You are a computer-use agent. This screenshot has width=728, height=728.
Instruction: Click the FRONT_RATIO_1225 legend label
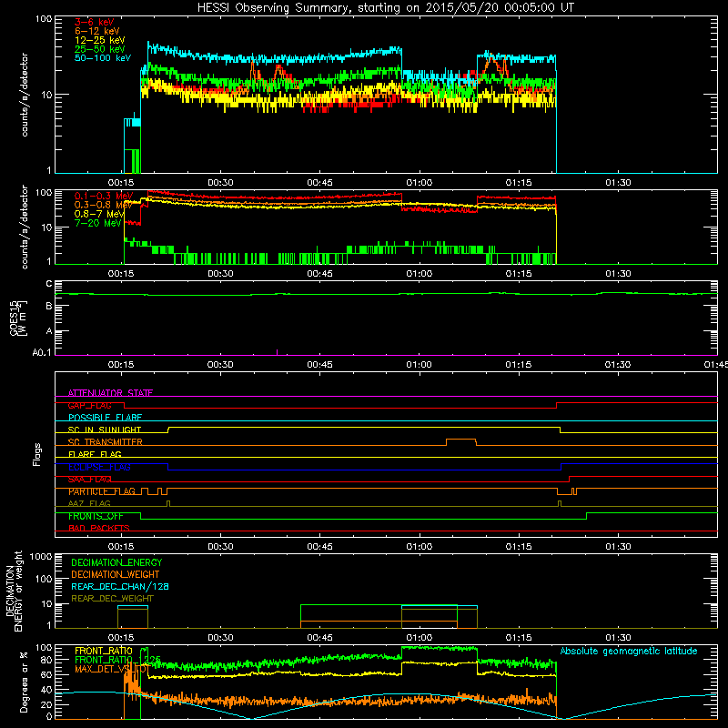point(118,660)
